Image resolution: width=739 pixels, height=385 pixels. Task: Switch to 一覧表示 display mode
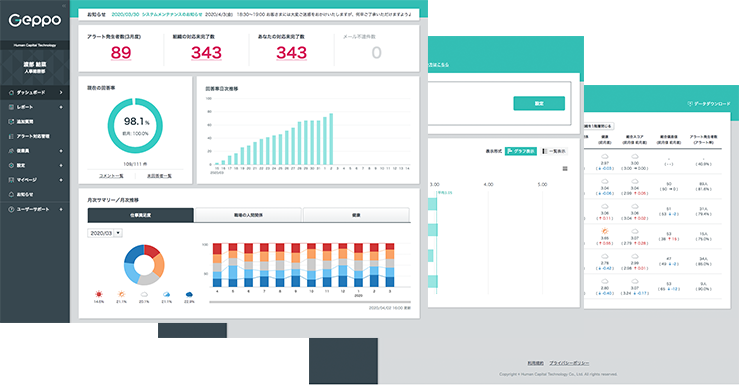pyautogui.click(x=554, y=151)
